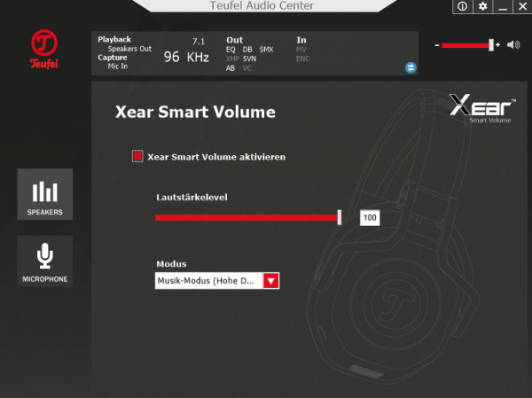
Task: Select the XHP output effect
Action: [x=232, y=59]
